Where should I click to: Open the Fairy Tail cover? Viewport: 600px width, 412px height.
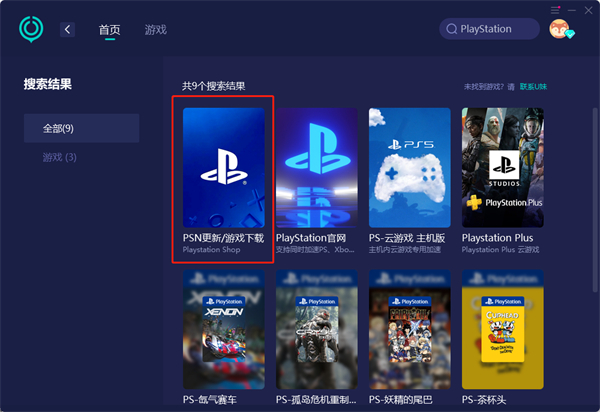(410, 329)
